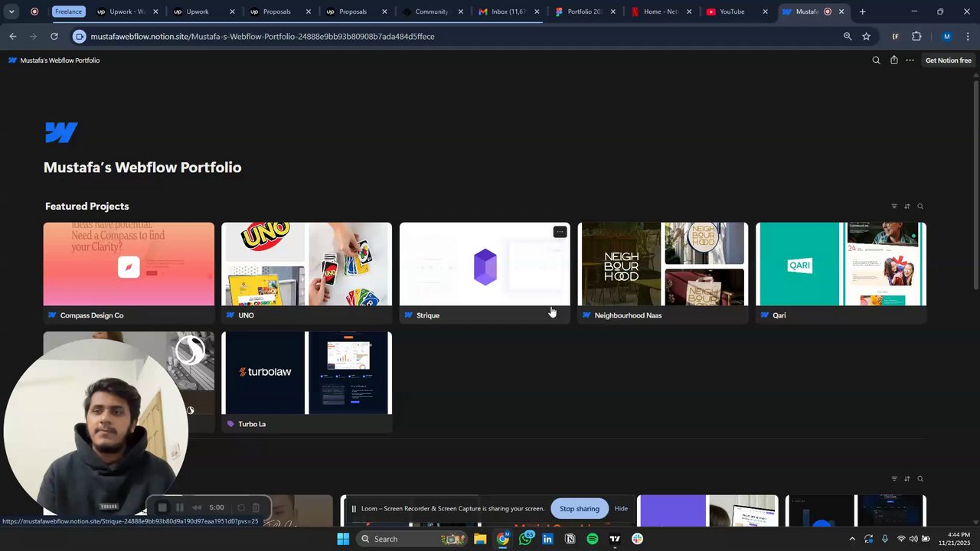Open the Compass Design Co project card
Screen dimensions: 980x551
(129, 273)
